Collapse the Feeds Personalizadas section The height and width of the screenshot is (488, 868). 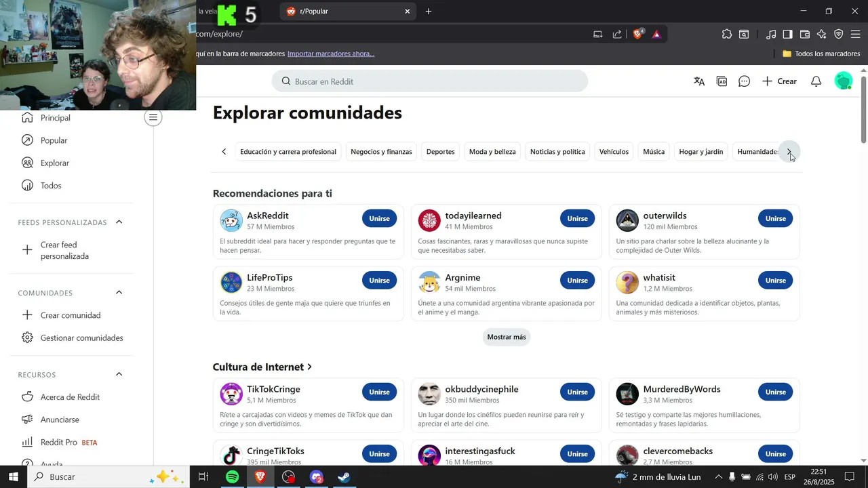click(x=119, y=222)
